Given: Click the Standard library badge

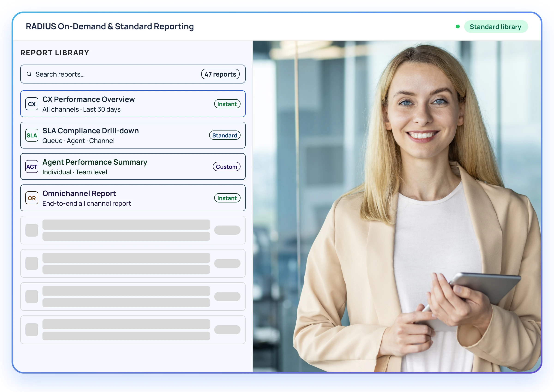Looking at the screenshot, I should coord(496,27).
